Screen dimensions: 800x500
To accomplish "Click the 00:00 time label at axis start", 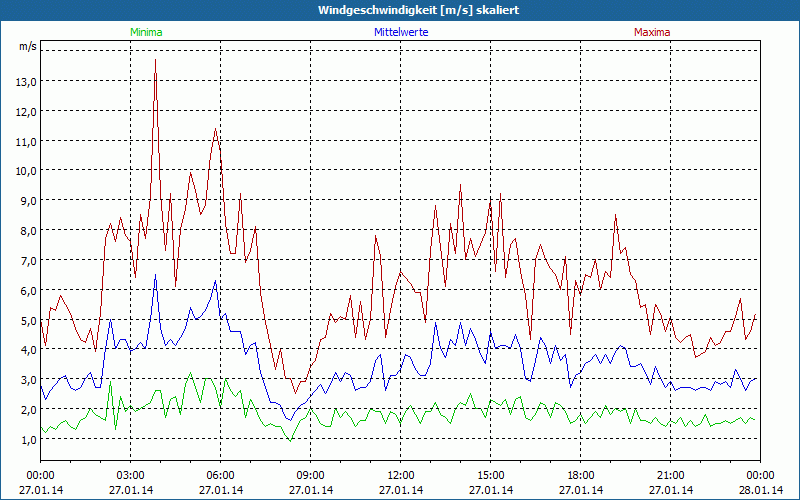I will coord(40,475).
